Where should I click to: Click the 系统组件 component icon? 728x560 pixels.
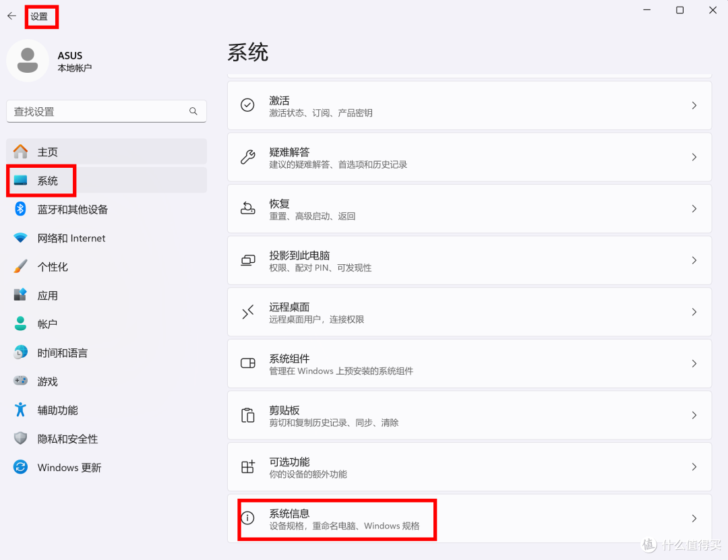pos(247,363)
